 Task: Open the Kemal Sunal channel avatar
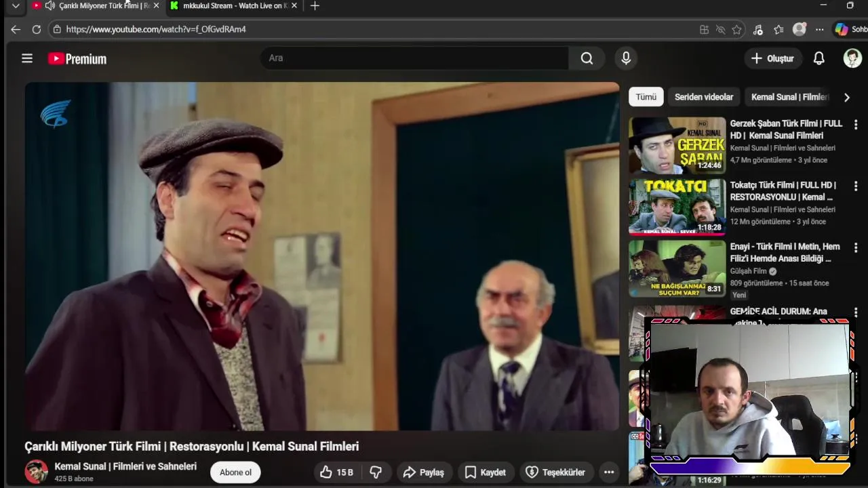[37, 472]
